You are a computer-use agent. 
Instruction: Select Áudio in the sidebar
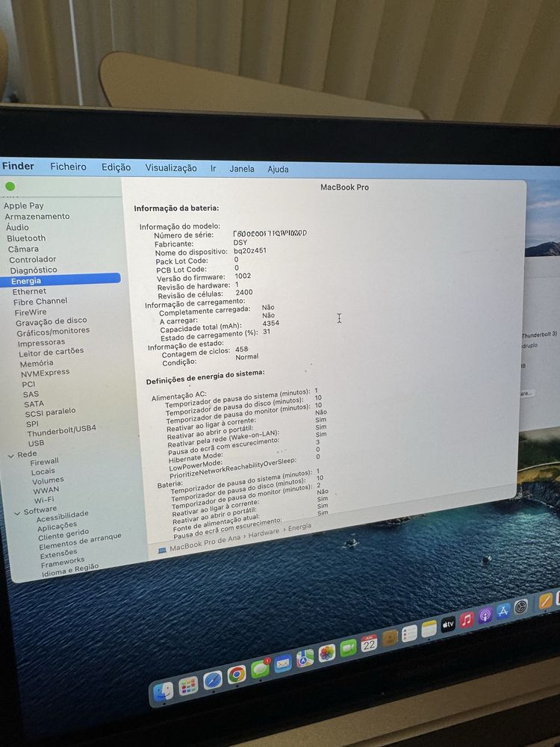[x=18, y=227]
